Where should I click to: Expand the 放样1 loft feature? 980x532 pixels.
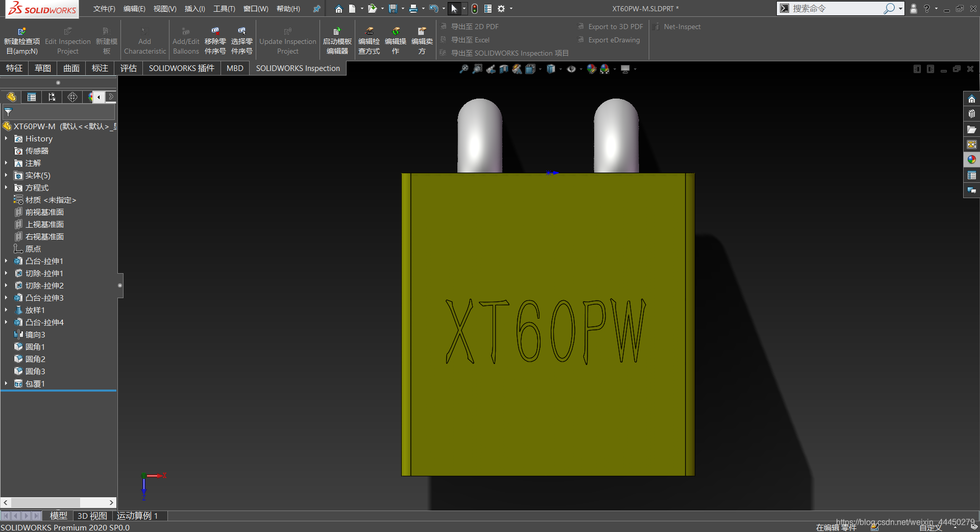pyautogui.click(x=6, y=310)
